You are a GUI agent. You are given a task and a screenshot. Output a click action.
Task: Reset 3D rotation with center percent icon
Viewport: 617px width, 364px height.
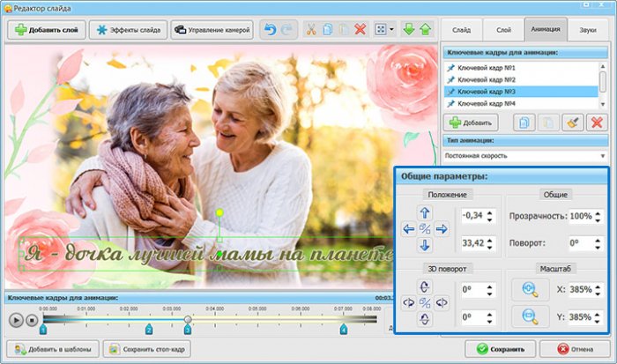pyautogui.click(x=425, y=303)
